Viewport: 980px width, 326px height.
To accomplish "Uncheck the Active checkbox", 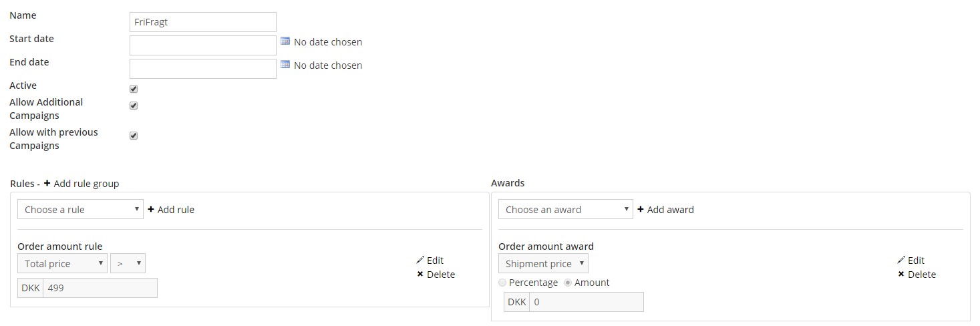I will [134, 89].
